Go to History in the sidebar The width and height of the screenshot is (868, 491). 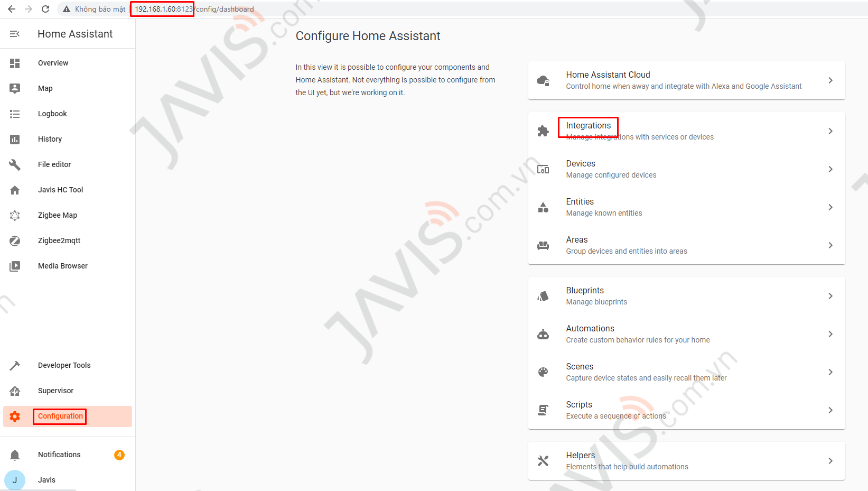[68, 139]
